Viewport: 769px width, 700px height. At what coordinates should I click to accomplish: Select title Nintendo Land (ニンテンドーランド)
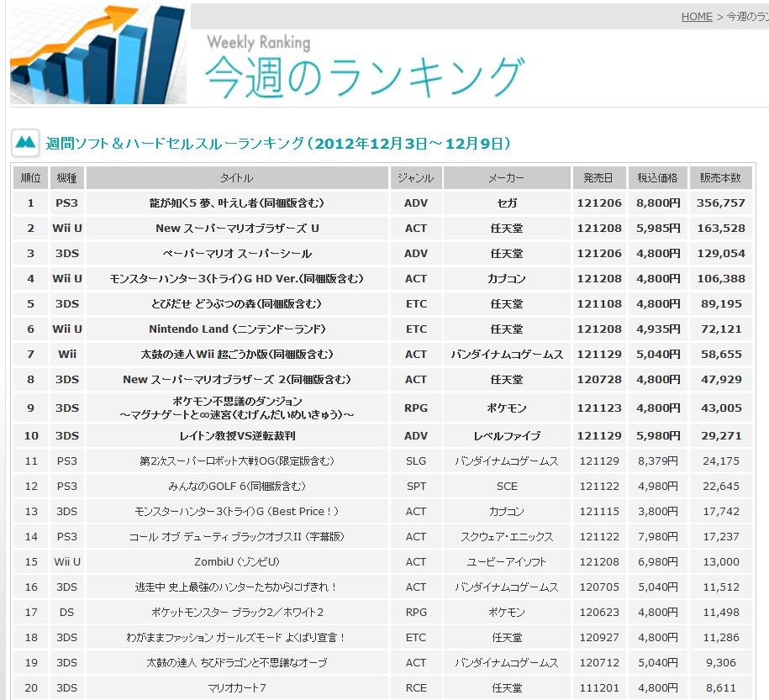point(237,329)
